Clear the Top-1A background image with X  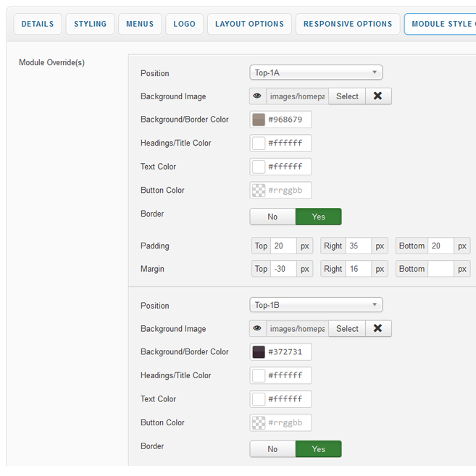[377, 96]
